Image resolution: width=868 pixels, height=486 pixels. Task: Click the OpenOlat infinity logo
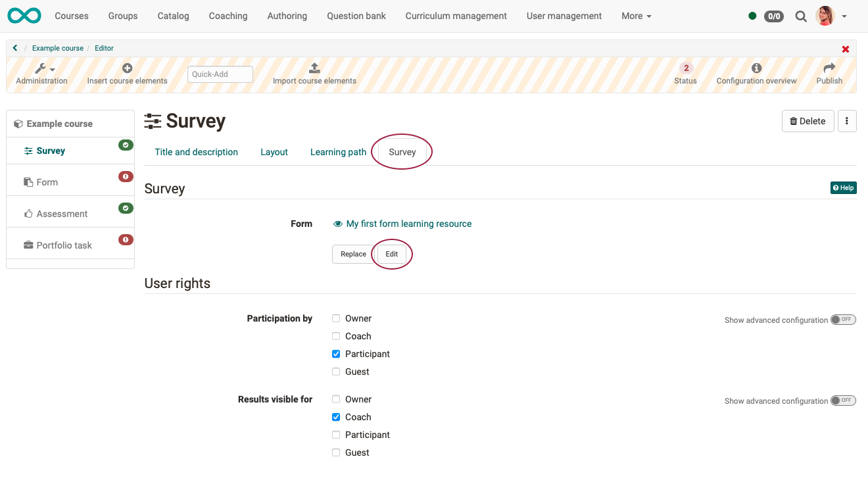click(24, 15)
